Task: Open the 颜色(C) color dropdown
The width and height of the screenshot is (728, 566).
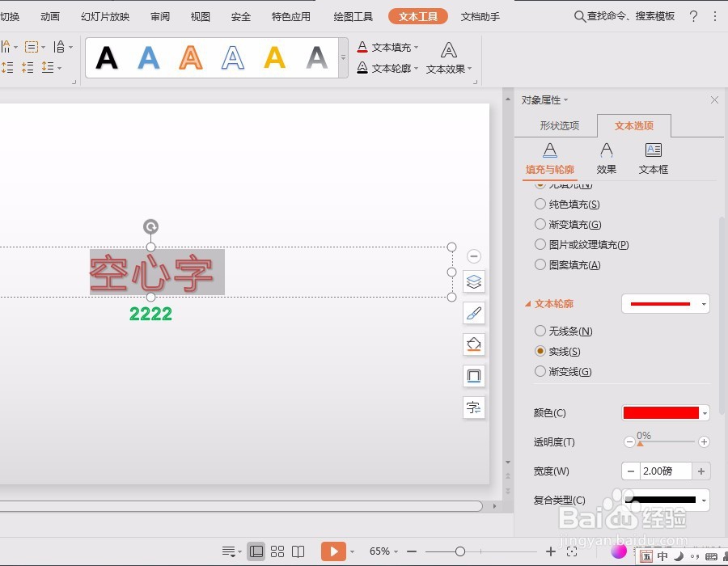Action: [705, 413]
